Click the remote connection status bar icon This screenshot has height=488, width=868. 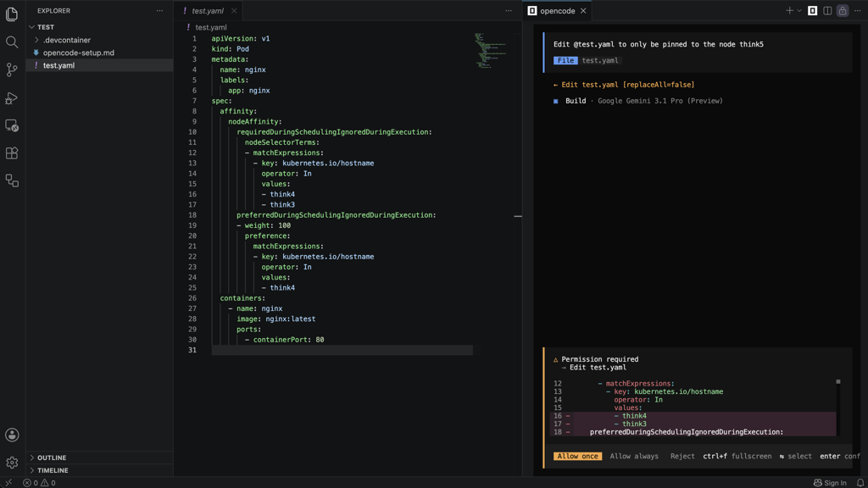point(8,482)
